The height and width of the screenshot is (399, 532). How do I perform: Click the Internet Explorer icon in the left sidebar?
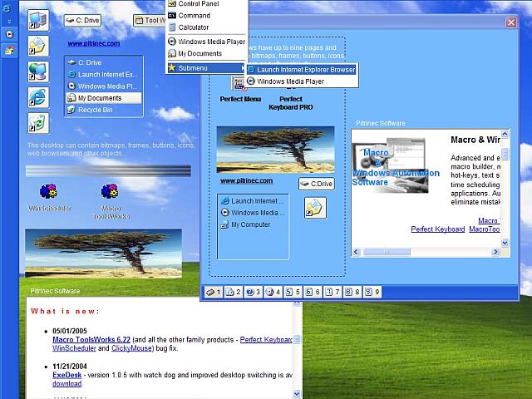pos(7,8)
